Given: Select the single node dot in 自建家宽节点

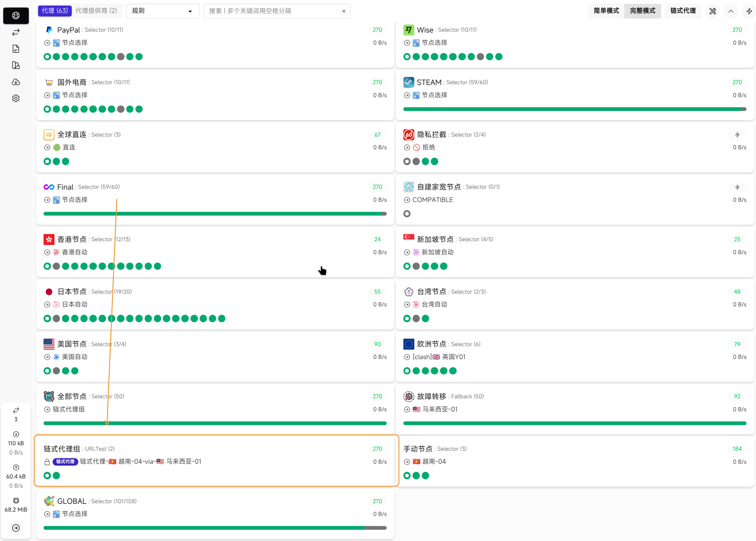Looking at the screenshot, I should tap(407, 214).
